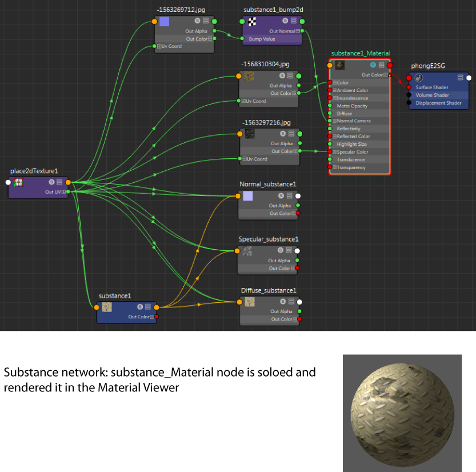Expand Out Color on -1568310304.jpg
This screenshot has width=476, height=472.
tap(294, 93)
